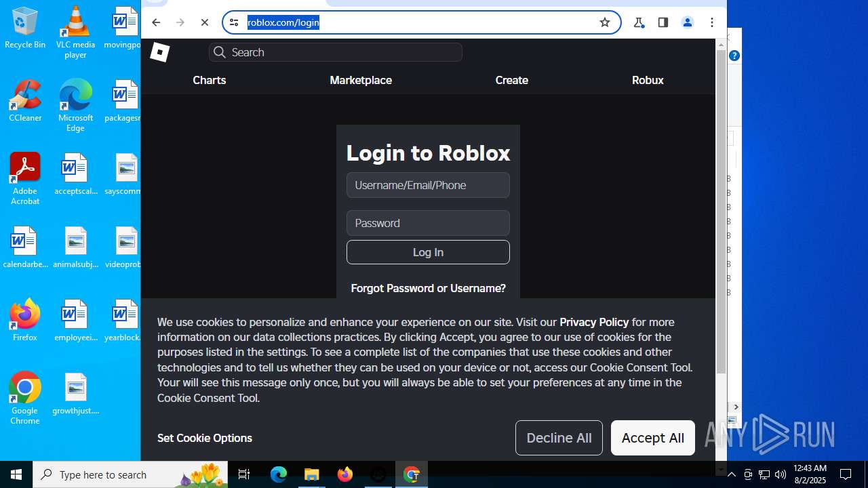Open the growthjust... image file
This screenshot has height=488, width=868.
(x=75, y=394)
